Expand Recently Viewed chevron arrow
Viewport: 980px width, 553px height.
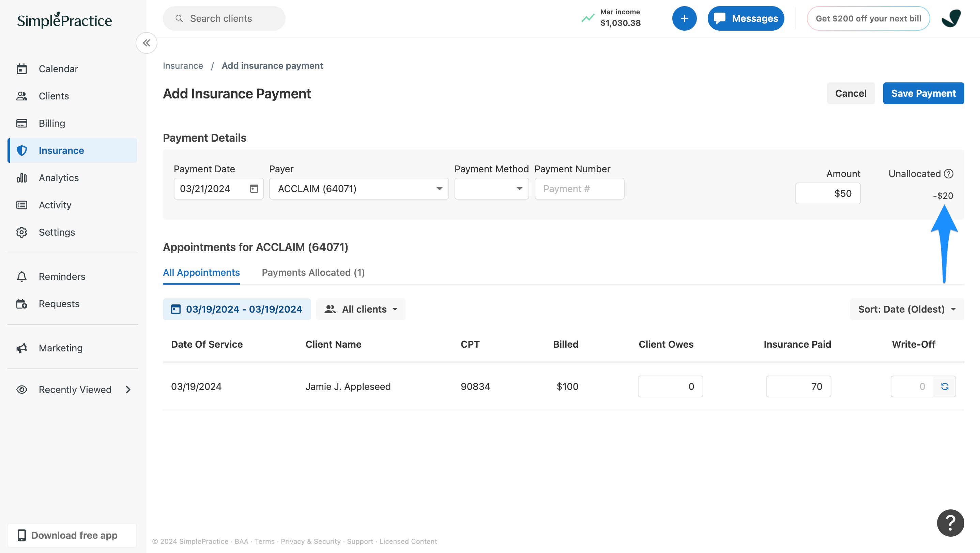point(128,390)
